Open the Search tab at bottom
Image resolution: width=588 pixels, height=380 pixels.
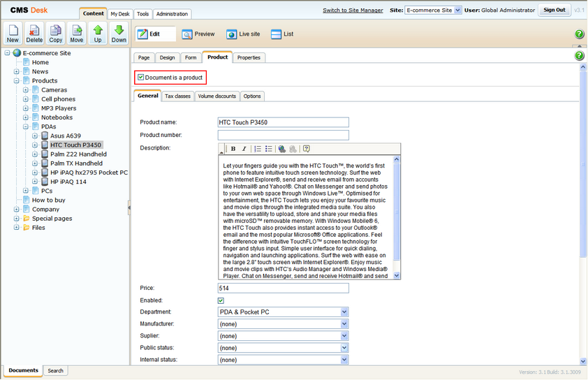point(55,371)
